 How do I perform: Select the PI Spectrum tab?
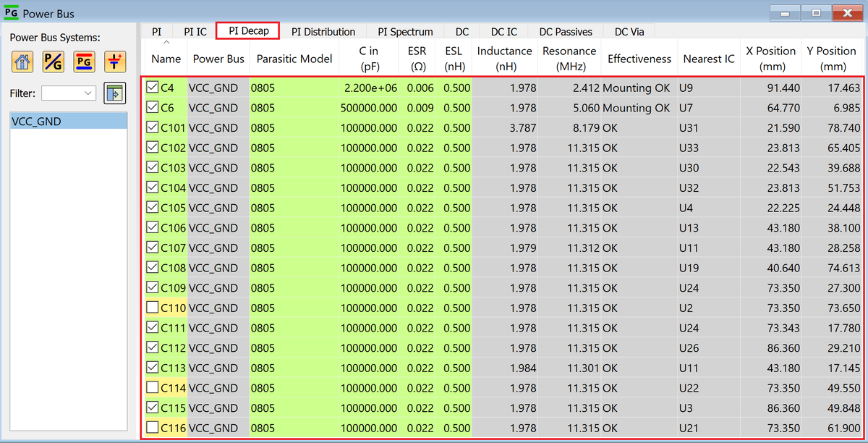pyautogui.click(x=405, y=32)
